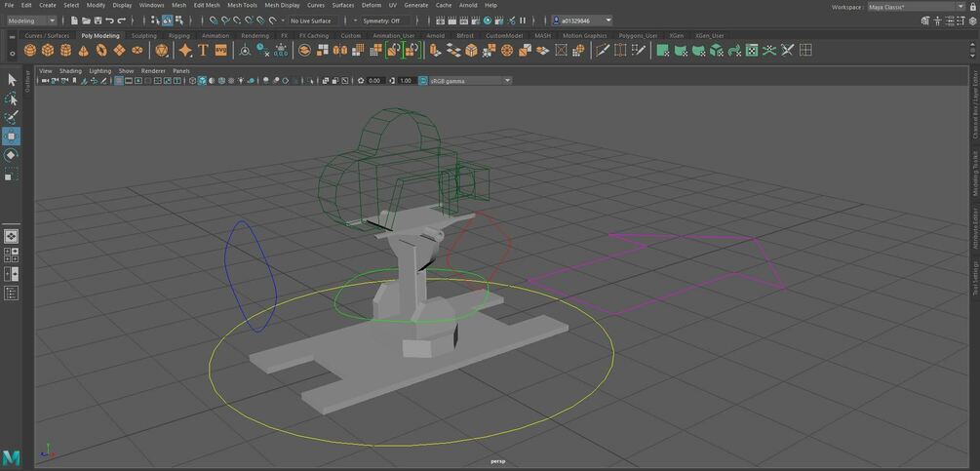This screenshot has width=980, height=471.
Task: Create a polygon torus from the shelf
Action: click(101, 51)
